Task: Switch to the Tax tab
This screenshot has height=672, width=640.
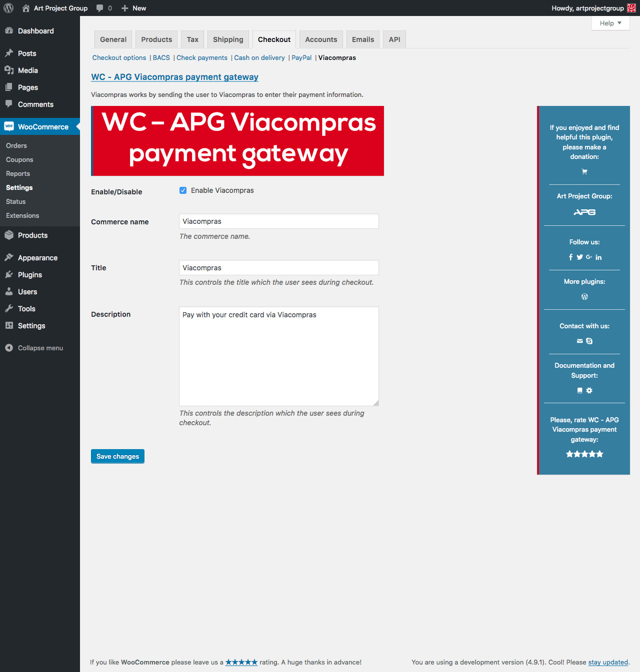Action: [192, 39]
